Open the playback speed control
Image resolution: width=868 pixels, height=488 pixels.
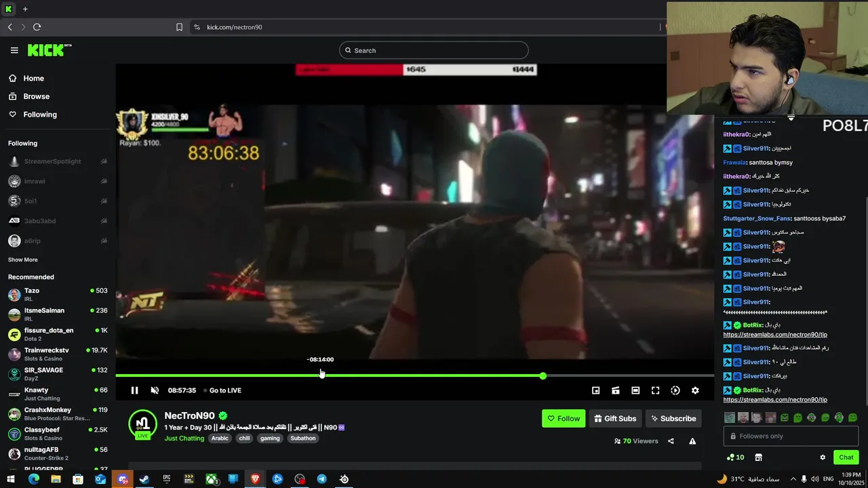[x=675, y=390]
